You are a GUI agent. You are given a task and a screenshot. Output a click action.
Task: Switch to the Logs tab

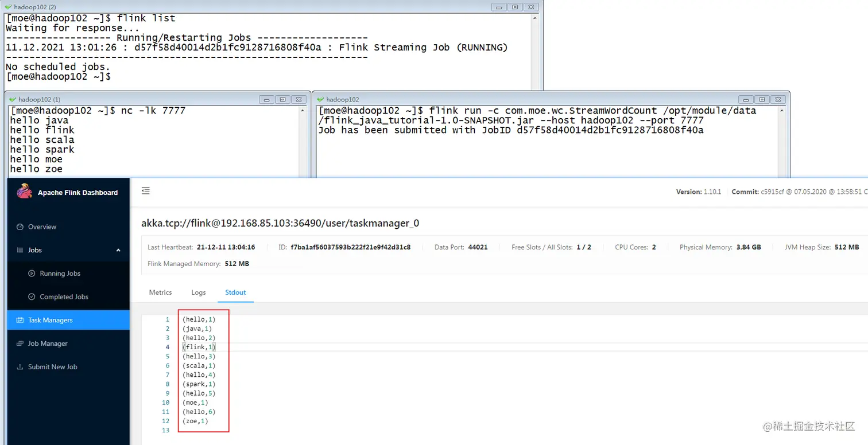tap(199, 292)
